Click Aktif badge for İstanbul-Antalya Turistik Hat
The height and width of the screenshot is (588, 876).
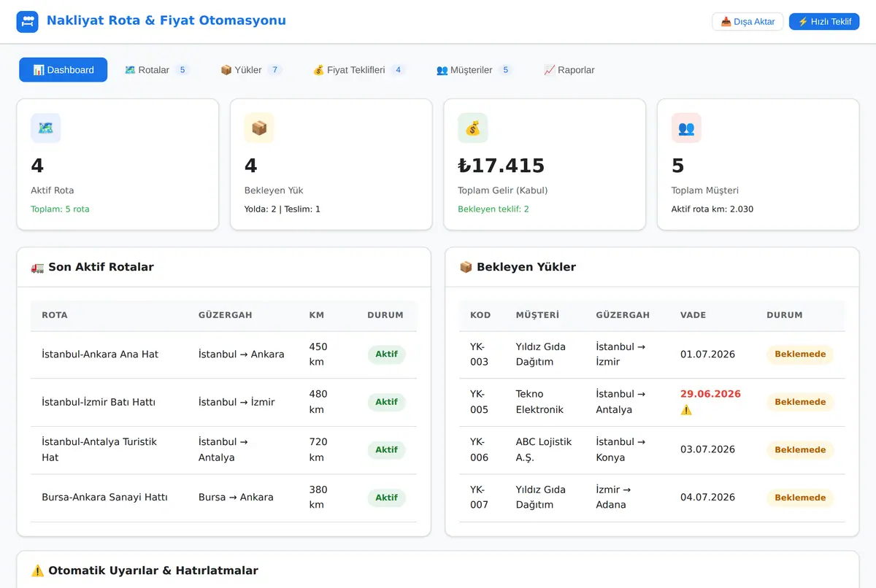pyautogui.click(x=386, y=450)
